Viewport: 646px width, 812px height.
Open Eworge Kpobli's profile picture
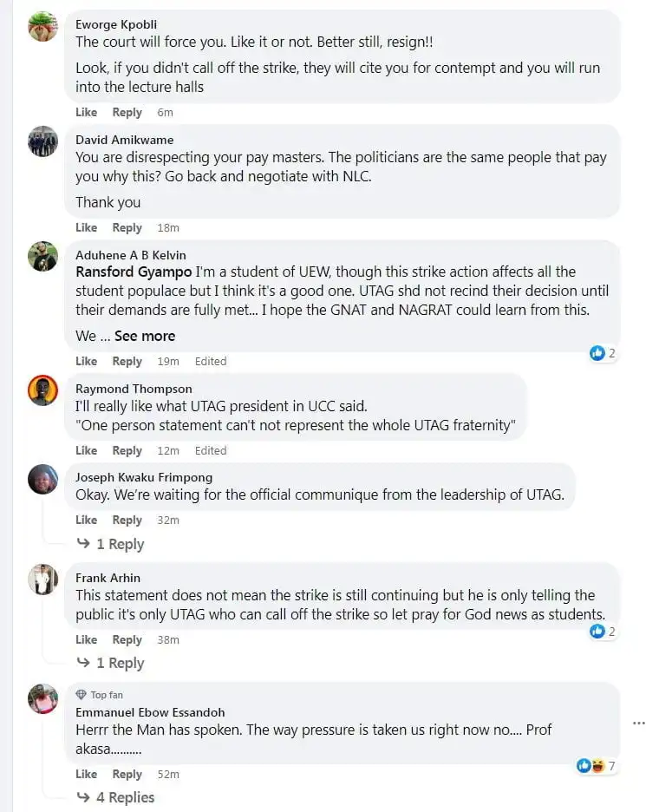[x=42, y=27]
